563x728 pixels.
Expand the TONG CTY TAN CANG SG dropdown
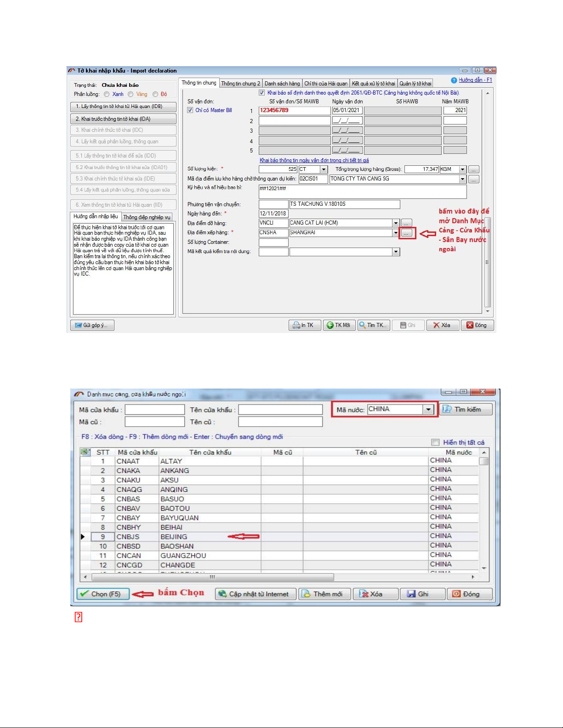coord(463,179)
